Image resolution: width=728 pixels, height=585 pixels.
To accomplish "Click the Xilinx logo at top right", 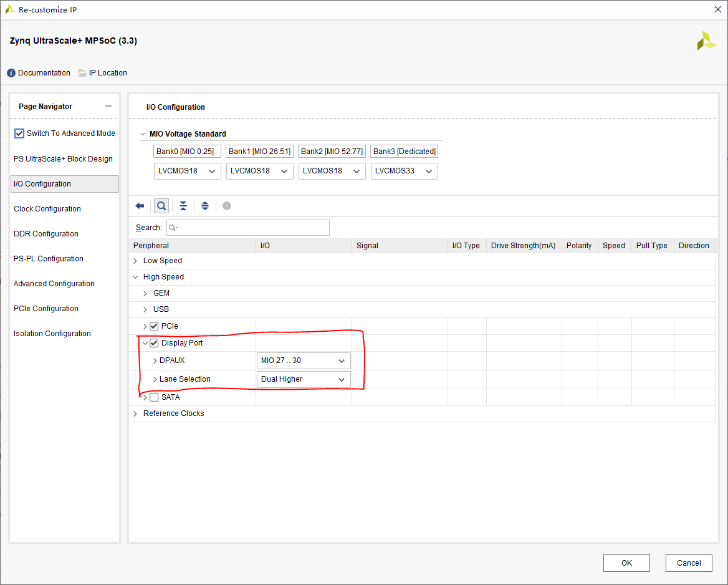I will tap(707, 41).
